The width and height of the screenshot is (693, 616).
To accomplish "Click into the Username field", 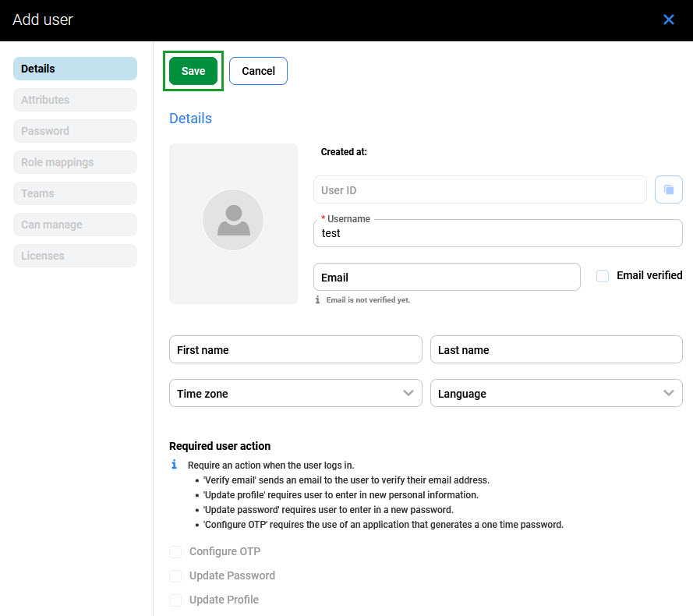I will (497, 233).
